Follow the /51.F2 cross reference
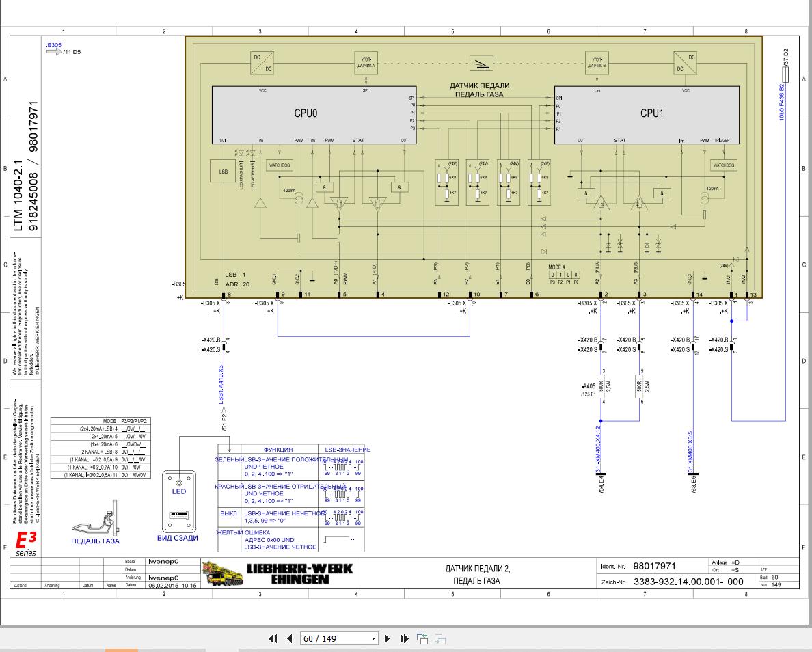Viewport: 812px width, 652px height. pos(224,422)
